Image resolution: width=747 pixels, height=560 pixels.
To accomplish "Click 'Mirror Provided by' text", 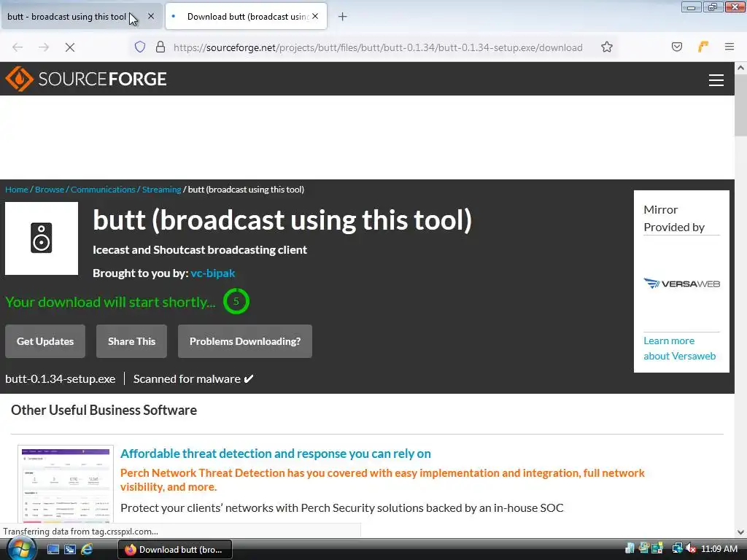I will (674, 219).
